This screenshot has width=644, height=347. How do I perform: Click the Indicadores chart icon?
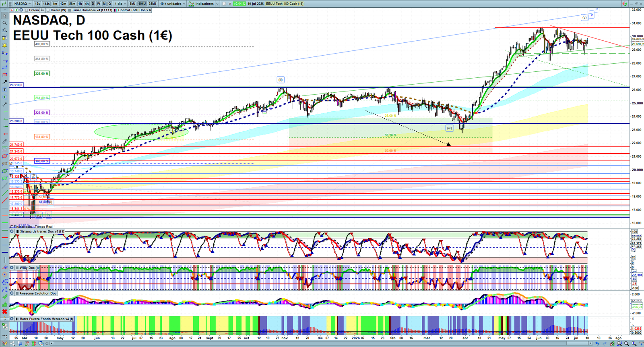click(191, 4)
